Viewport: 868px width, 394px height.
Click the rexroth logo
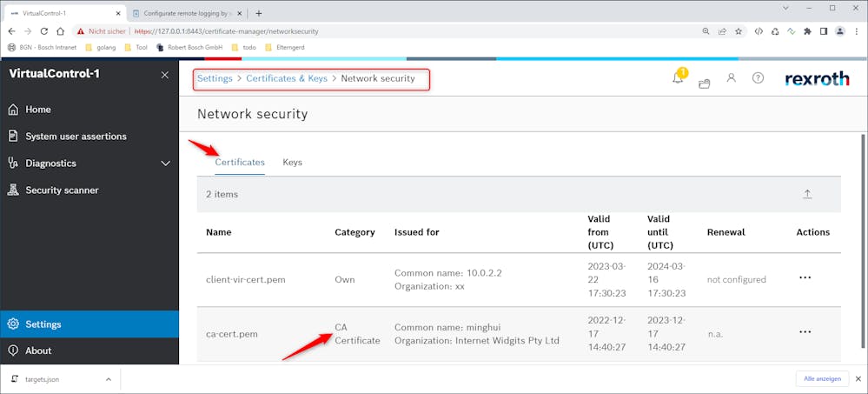[x=817, y=79]
